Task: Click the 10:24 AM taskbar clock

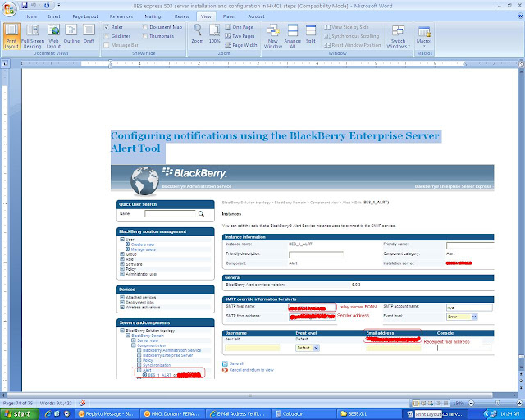Action: coord(510,414)
